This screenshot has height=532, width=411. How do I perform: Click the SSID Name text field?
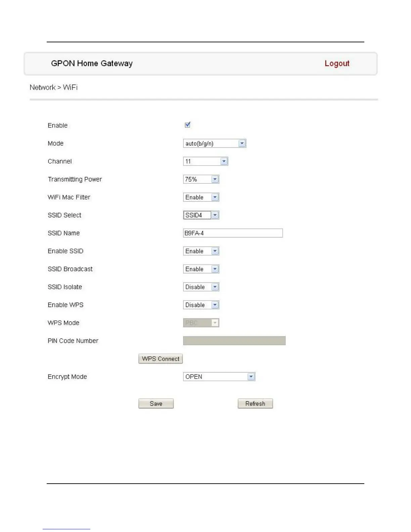coord(233,233)
